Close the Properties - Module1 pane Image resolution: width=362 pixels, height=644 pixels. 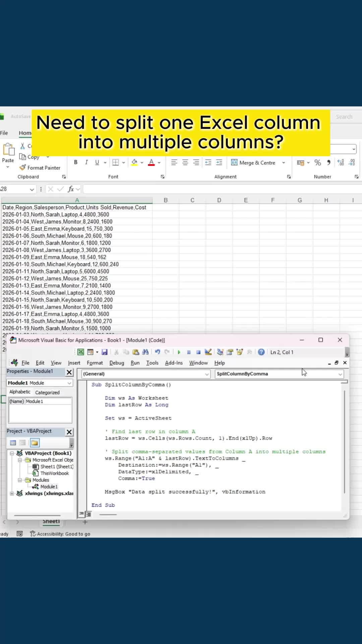tap(69, 372)
